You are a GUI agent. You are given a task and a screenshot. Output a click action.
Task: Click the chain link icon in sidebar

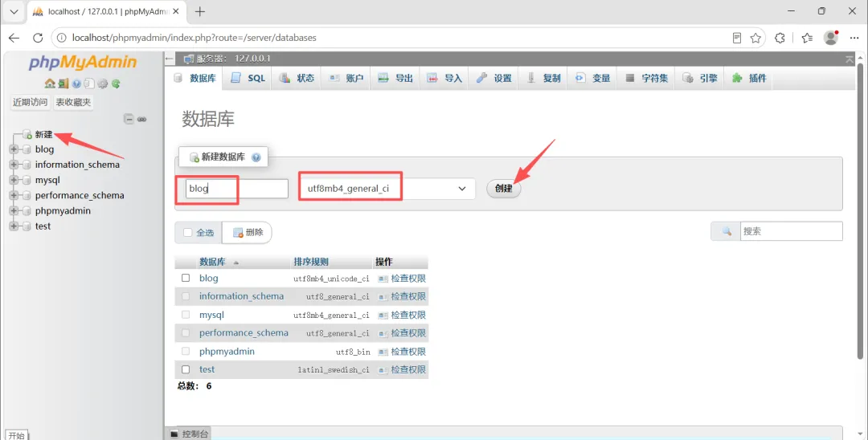click(x=141, y=119)
